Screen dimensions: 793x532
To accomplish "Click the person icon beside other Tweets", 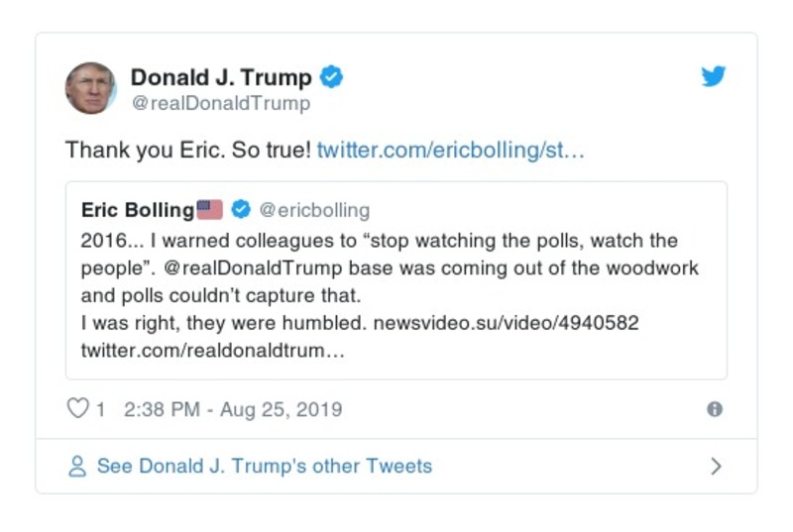I will pyautogui.click(x=77, y=467).
